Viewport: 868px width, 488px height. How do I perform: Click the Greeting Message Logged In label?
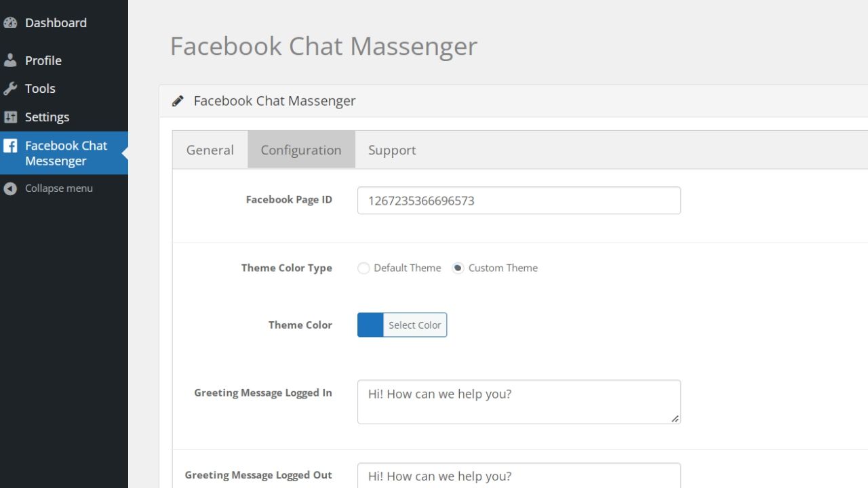pos(263,393)
